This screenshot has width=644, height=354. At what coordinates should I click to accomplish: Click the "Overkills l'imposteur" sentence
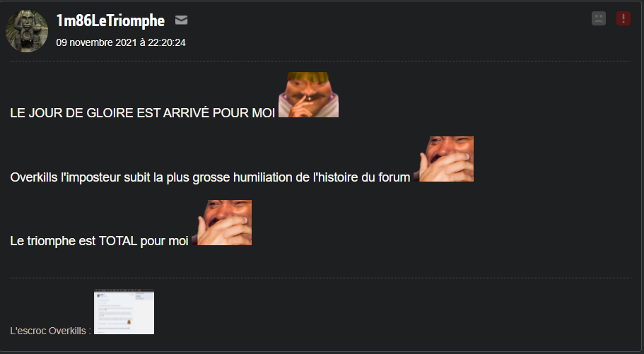pos(210,177)
